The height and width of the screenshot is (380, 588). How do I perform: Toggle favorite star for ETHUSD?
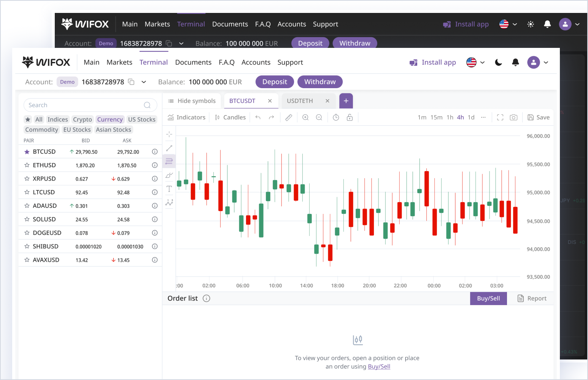(x=27, y=165)
